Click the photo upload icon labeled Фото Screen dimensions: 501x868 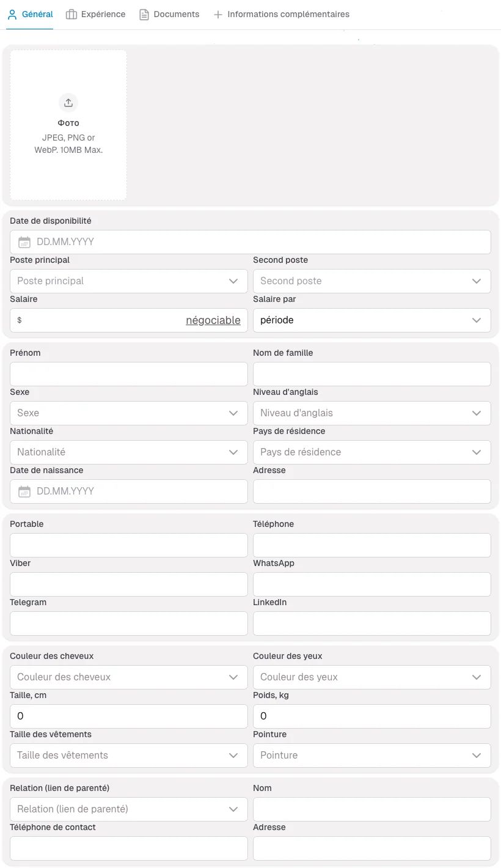pyautogui.click(x=68, y=102)
